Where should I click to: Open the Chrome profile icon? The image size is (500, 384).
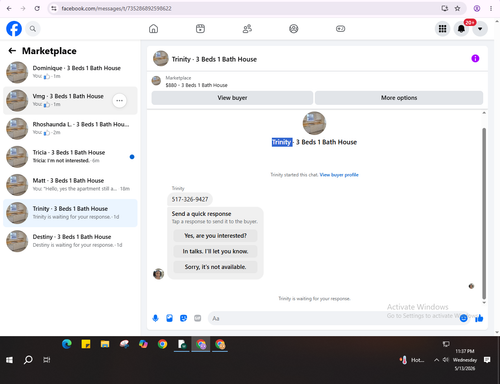(x=477, y=8)
